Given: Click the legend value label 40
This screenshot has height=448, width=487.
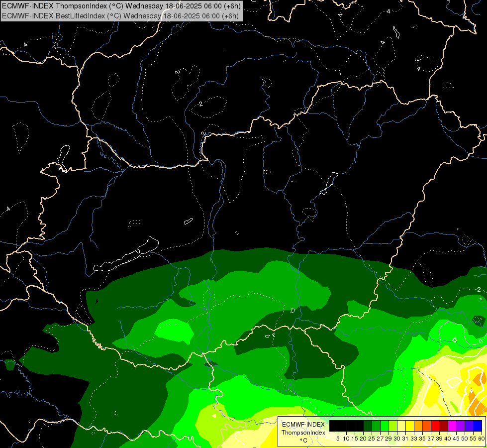Looking at the screenshot, I should point(448,439).
